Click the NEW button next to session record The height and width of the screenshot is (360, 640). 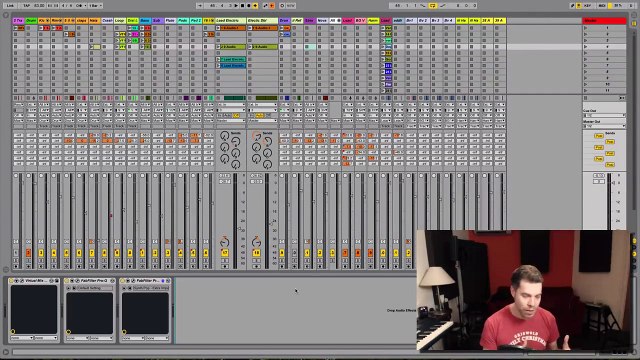291,6
